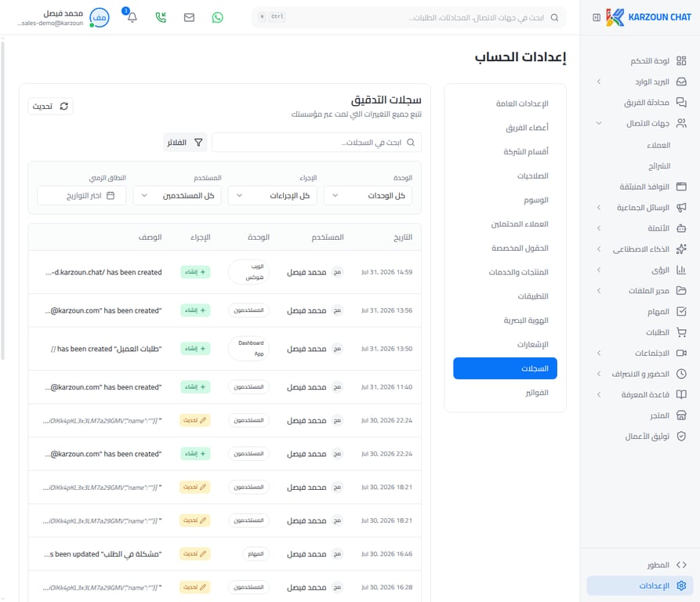Click user avatar for محمد فيصل
700x602 pixels.
[x=100, y=18]
